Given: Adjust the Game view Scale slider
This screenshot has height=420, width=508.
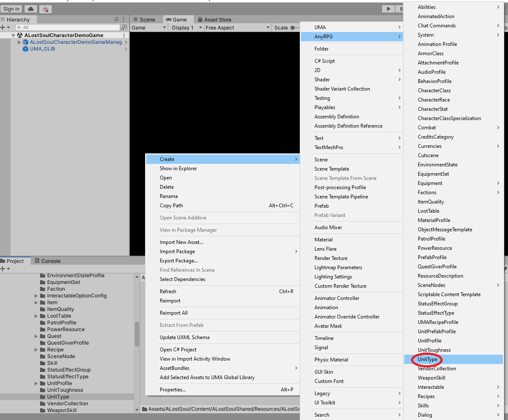Looking at the screenshot, I should click(x=293, y=28).
